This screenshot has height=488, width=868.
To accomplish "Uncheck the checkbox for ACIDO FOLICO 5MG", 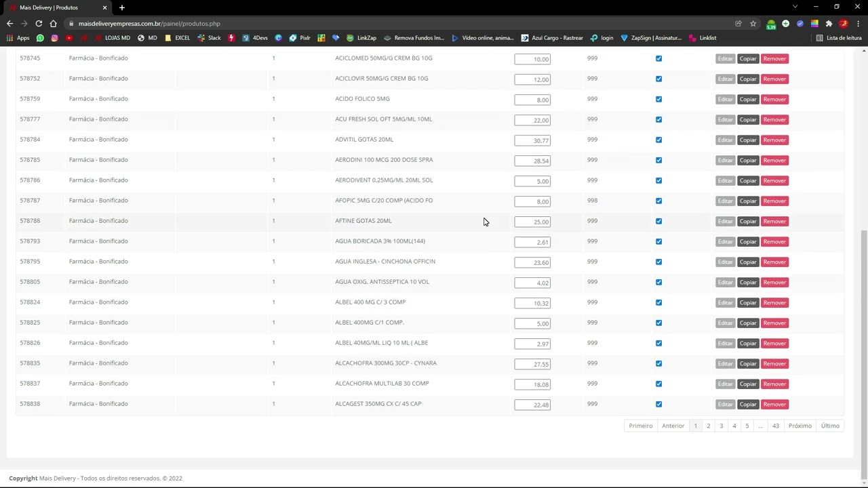I will point(658,99).
